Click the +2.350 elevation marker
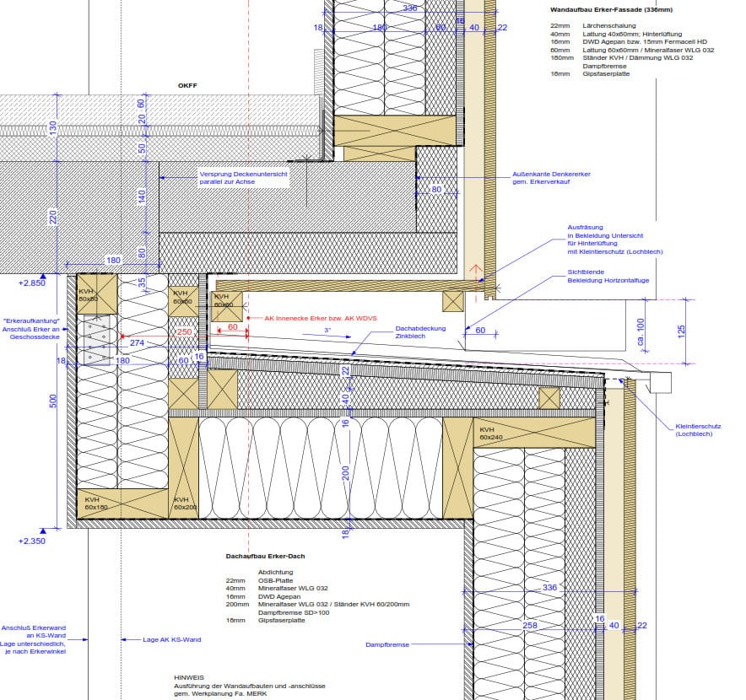746x700 pixels. click(31, 541)
